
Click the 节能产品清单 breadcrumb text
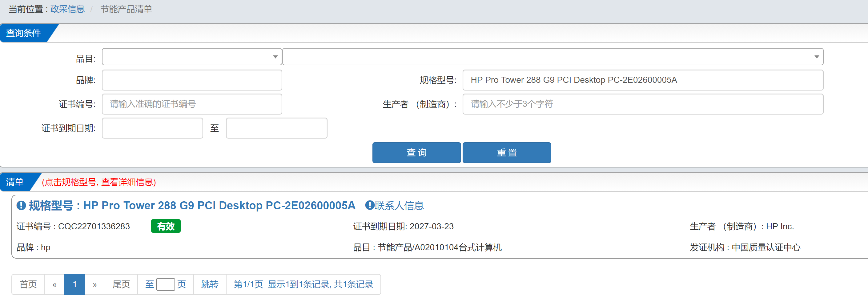point(127,9)
